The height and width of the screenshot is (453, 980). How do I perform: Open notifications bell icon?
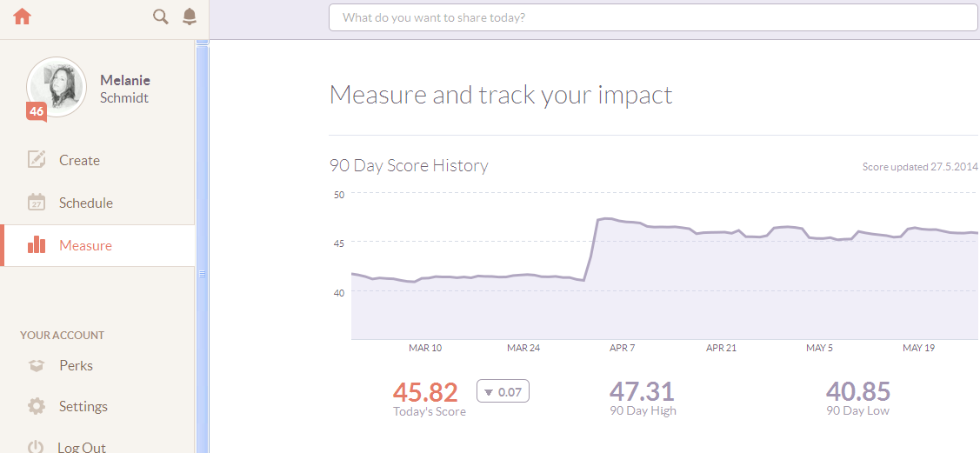[x=189, y=17]
